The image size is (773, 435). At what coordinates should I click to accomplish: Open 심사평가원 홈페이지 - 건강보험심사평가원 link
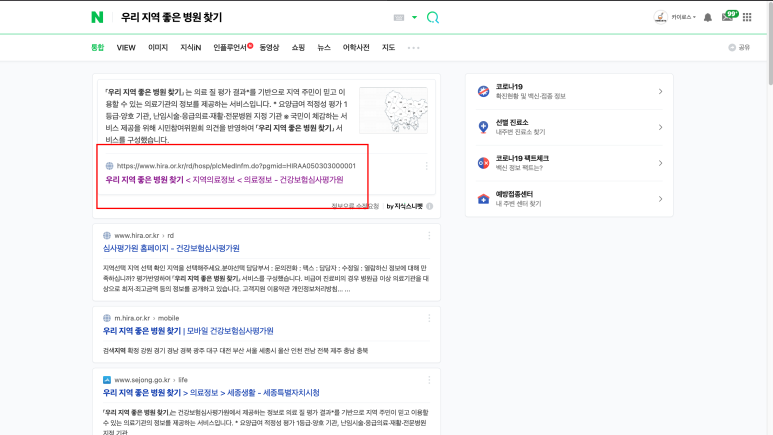click(x=171, y=249)
